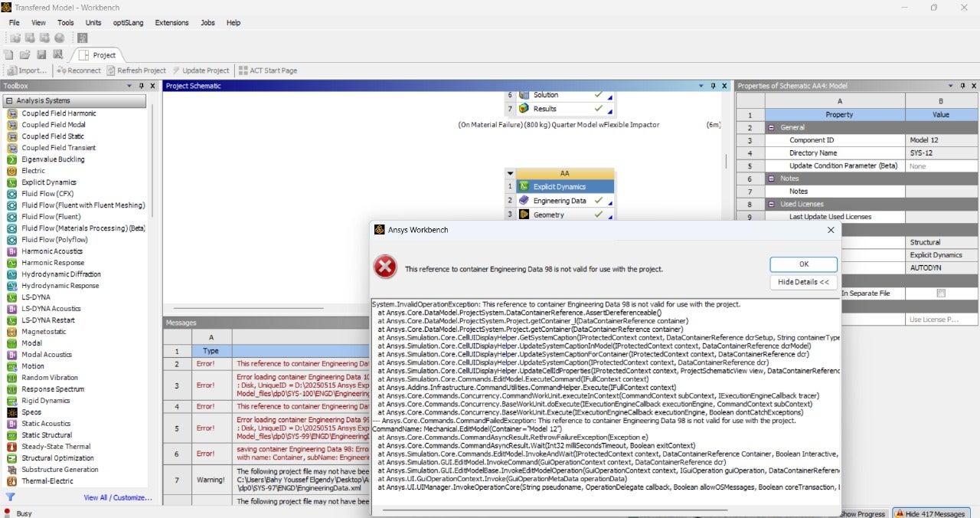Open the View menu

click(38, 23)
